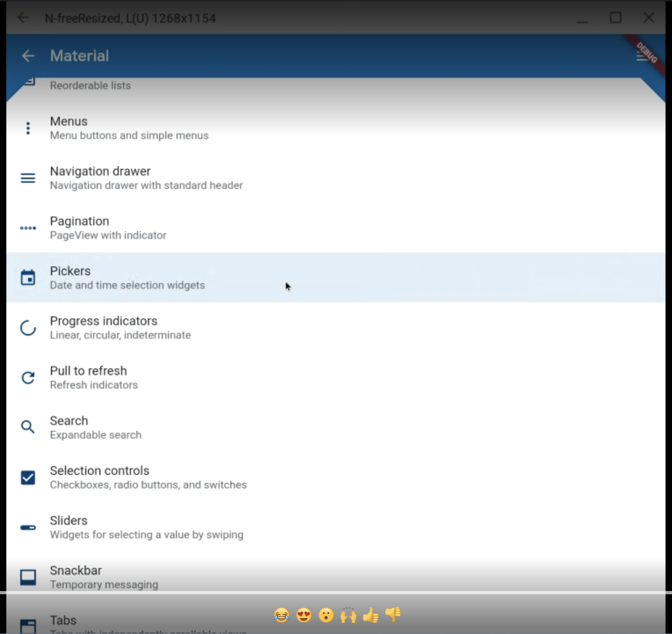
Task: Click the Search magnifier icon
Action: point(27,427)
